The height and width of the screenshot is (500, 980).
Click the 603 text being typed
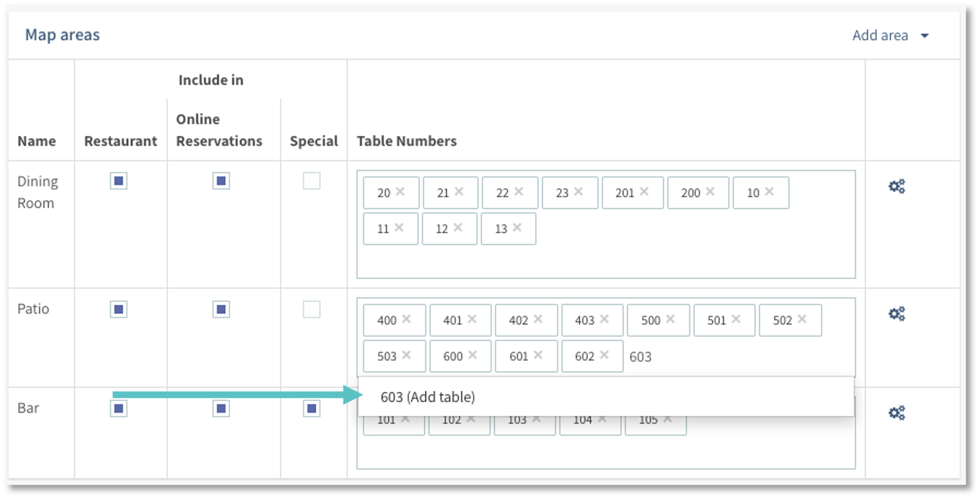641,356
